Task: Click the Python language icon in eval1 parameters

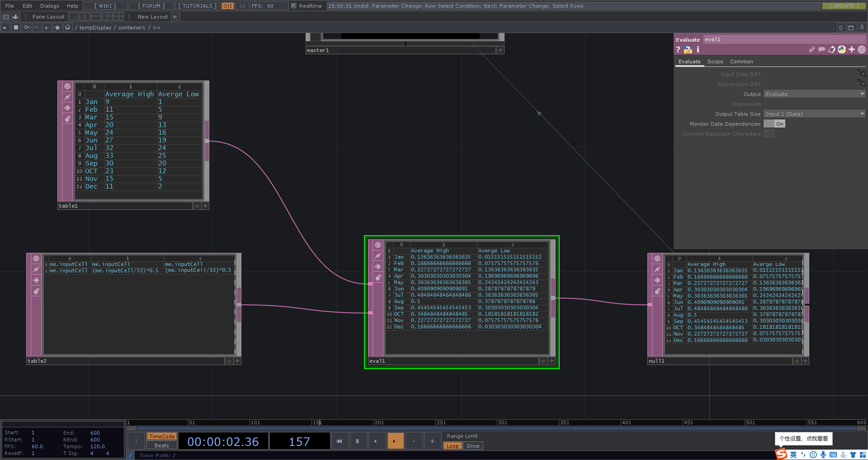Action: pyautogui.click(x=842, y=49)
